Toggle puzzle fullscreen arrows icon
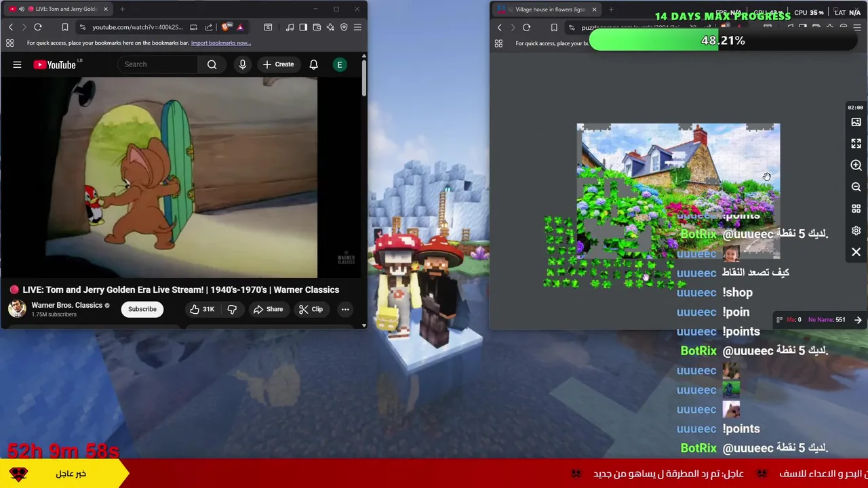The width and height of the screenshot is (868, 488). 856,144
